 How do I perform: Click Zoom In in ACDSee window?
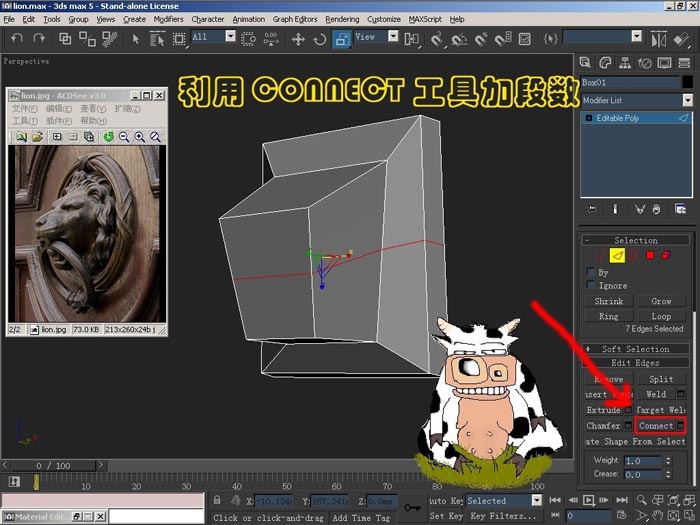(x=140, y=137)
